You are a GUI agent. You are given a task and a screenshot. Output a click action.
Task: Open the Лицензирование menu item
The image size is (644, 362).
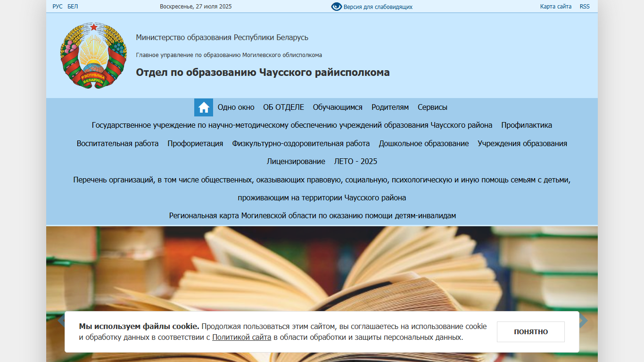296,161
